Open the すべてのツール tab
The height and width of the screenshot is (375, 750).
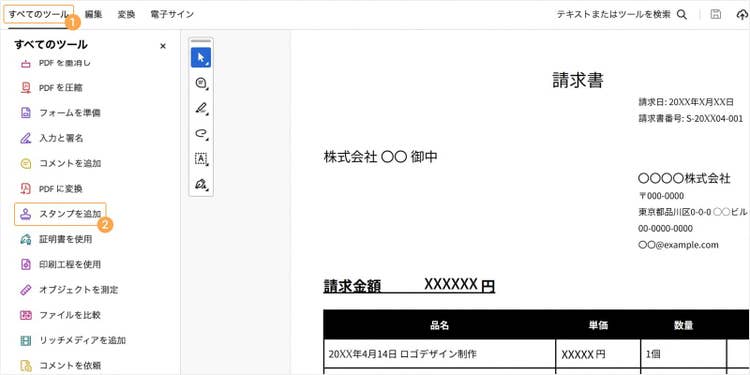coord(38,14)
